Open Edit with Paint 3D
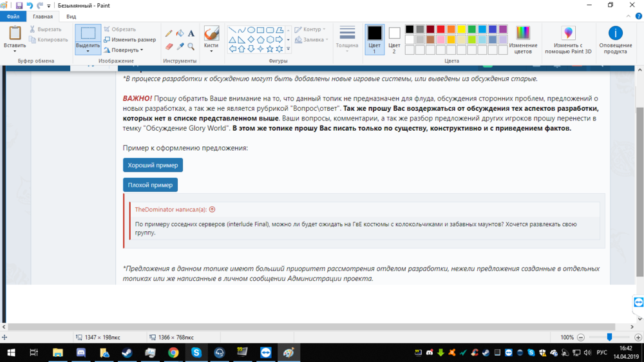Viewport: 644px width, 362px height. 567,40
